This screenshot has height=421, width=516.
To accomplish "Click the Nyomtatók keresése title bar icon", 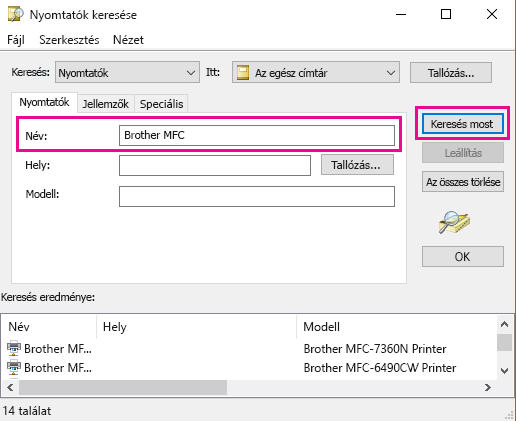I will (15, 15).
